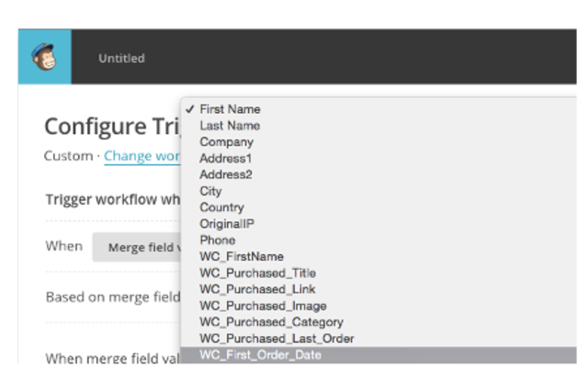Select WC_Purchased_Link option

click(x=379, y=289)
